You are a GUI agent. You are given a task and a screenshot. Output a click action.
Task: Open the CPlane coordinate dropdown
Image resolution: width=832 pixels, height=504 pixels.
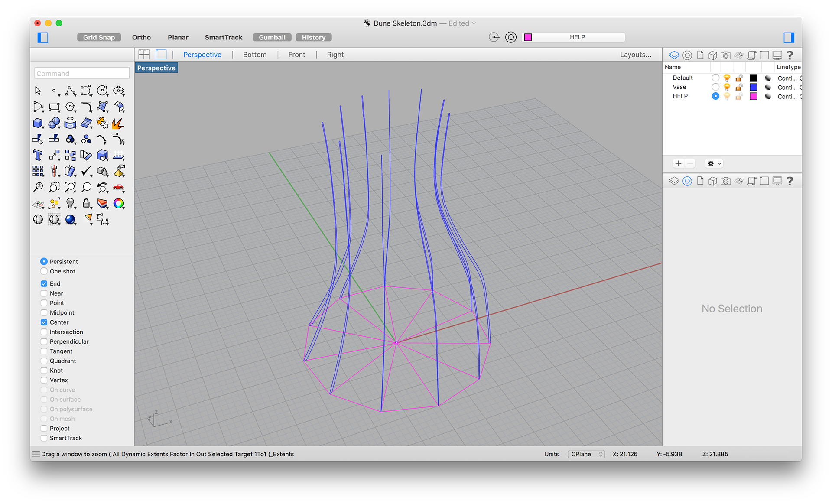(586, 454)
